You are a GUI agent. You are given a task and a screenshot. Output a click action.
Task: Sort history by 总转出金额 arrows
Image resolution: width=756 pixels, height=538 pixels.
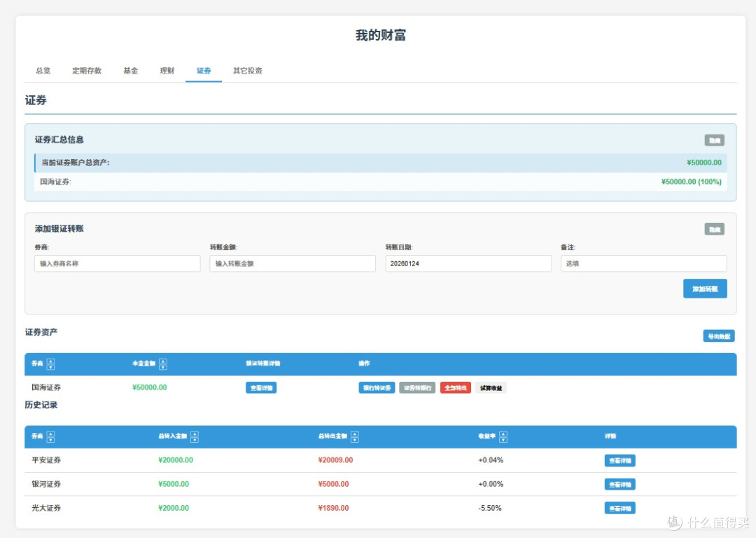coord(354,436)
